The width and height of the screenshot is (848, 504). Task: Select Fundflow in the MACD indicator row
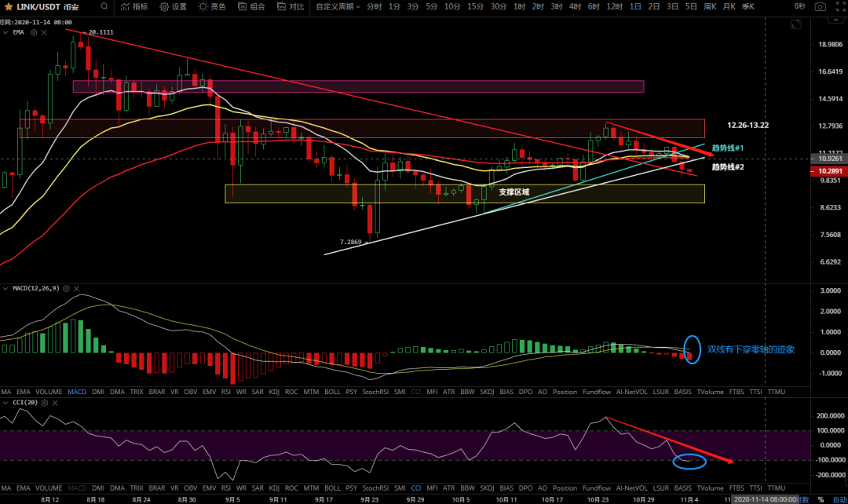pos(597,391)
